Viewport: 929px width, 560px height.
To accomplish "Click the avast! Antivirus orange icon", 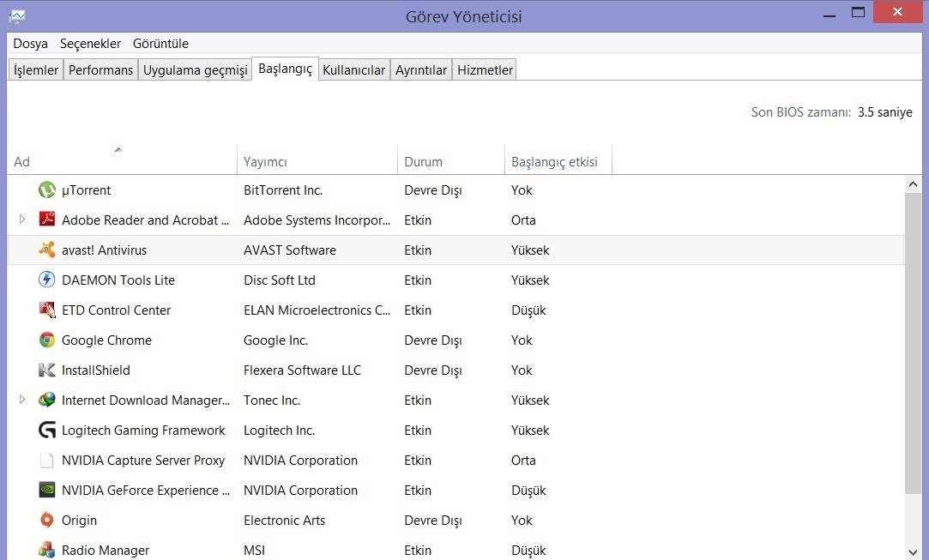I will (x=47, y=250).
